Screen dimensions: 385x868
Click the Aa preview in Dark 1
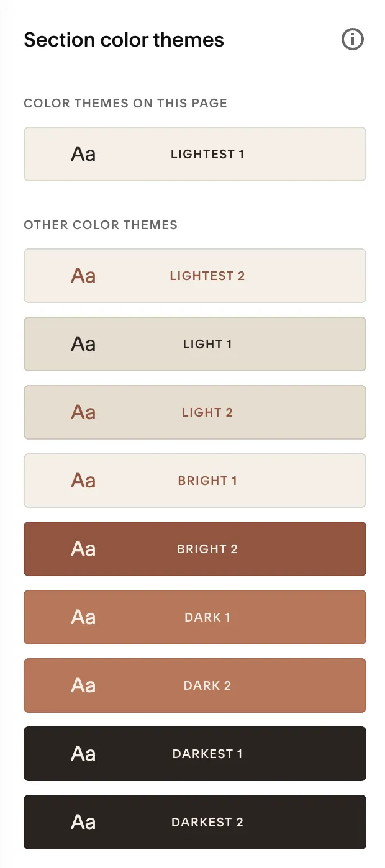coord(83,617)
